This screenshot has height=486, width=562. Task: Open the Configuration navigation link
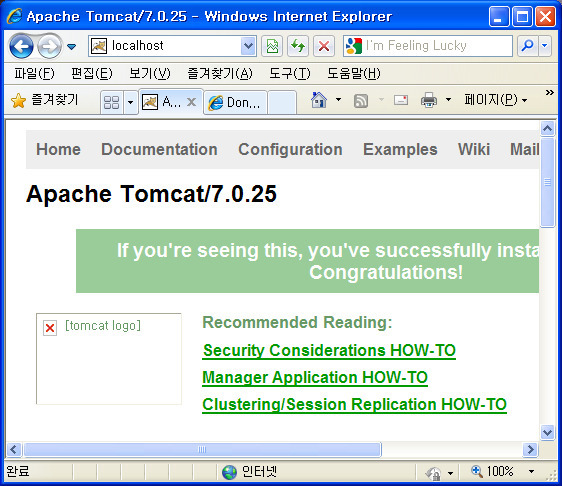click(x=290, y=149)
